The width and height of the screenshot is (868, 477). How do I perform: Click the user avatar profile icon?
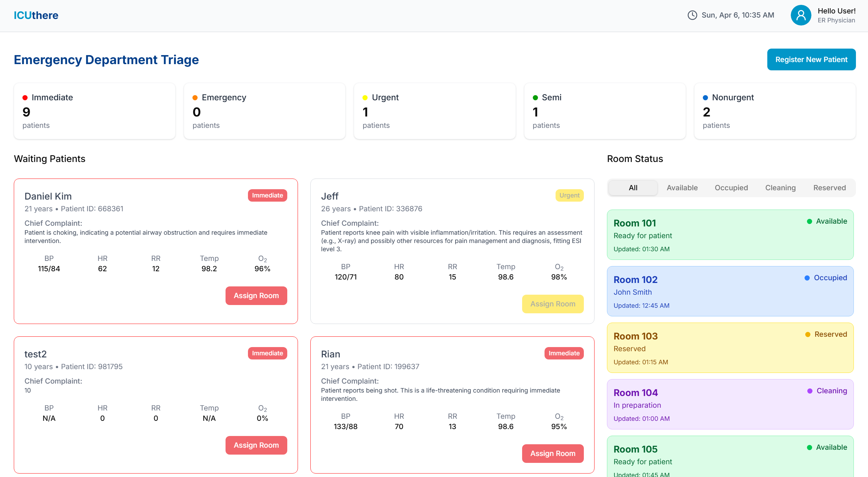(801, 16)
